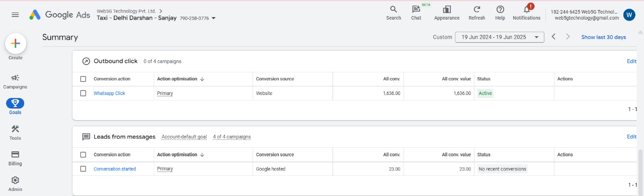
Task: Open the Billing card icon
Action: point(15,154)
